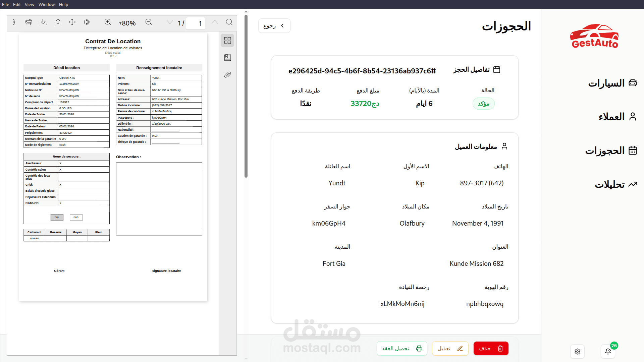This screenshot has width=644, height=362.
Task: Toggle dark theme icon in PDF toolbar
Action: [x=87, y=22]
